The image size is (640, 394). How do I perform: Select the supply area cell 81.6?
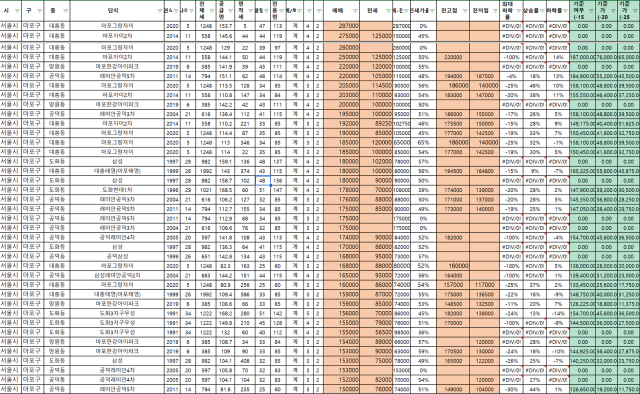[225, 390]
